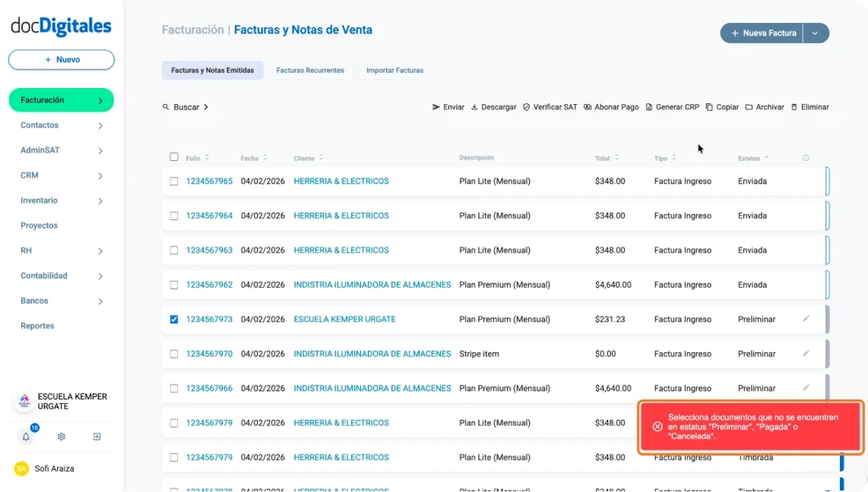The image size is (868, 492).
Task: Open the Importar Facturas tab
Action: [394, 70]
